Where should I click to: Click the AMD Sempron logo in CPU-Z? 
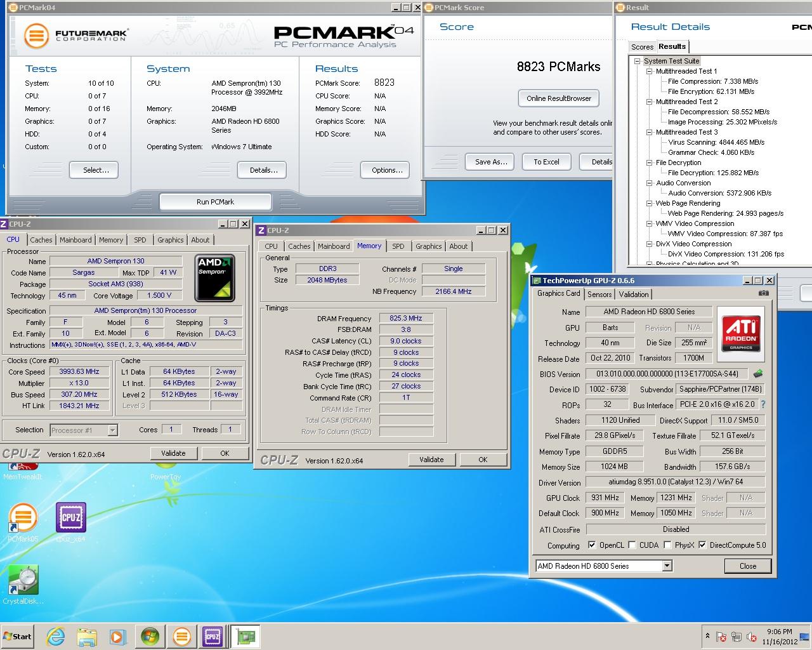215,277
